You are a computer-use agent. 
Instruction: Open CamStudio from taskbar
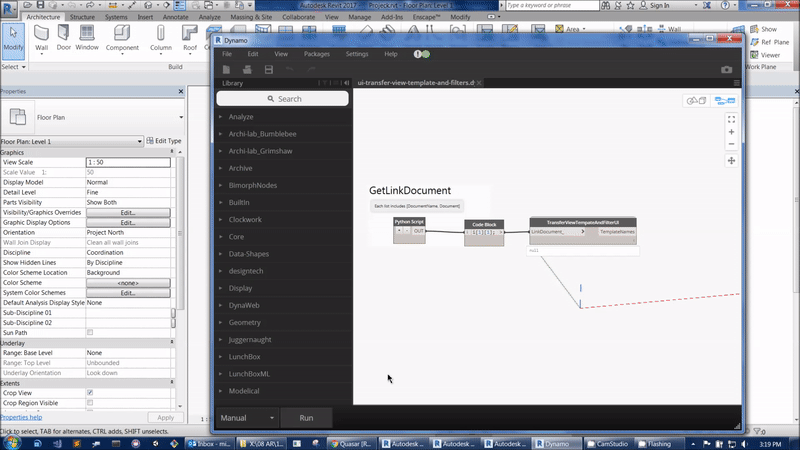607,444
